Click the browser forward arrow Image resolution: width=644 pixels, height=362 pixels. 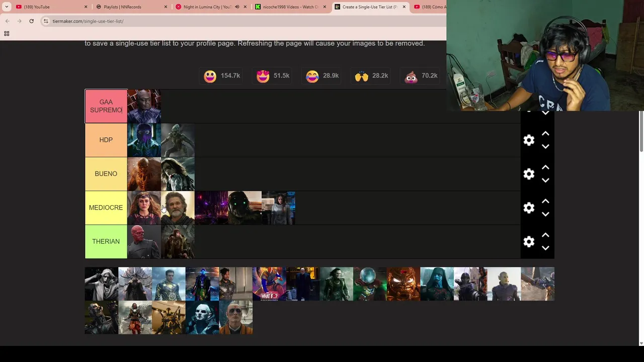click(x=20, y=21)
